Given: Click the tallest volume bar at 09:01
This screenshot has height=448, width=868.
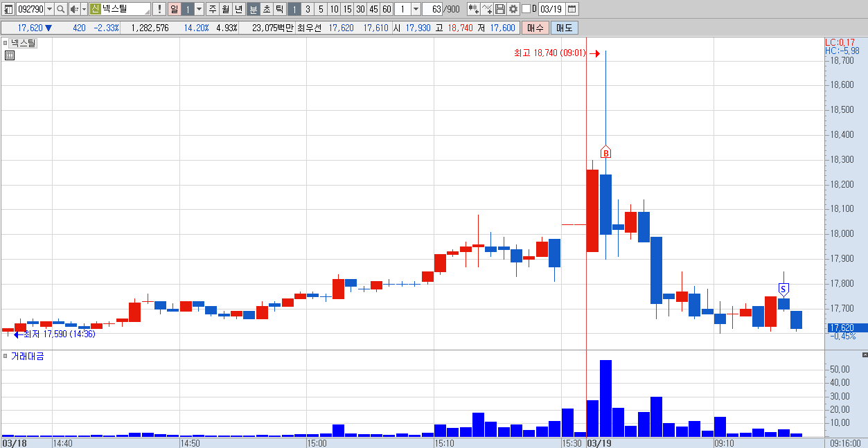Looking at the screenshot, I should [x=605, y=398].
